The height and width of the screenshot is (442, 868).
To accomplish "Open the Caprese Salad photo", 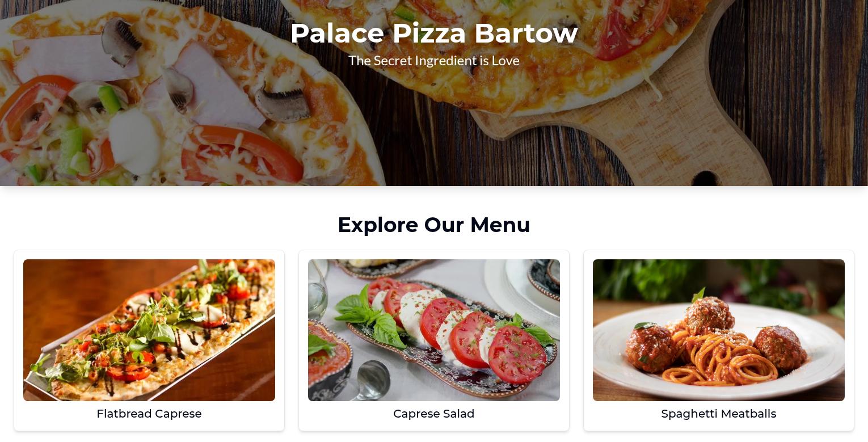I will [x=434, y=330].
